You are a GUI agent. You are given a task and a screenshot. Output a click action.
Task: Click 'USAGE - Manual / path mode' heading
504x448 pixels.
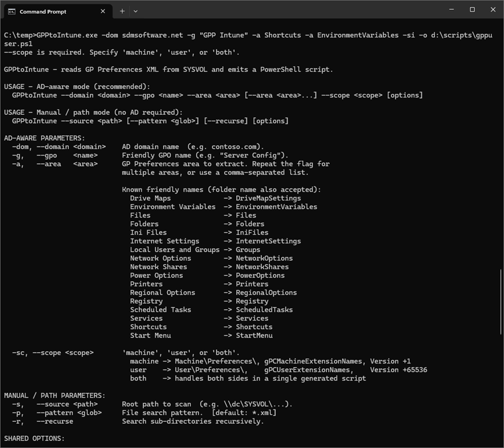pos(93,113)
